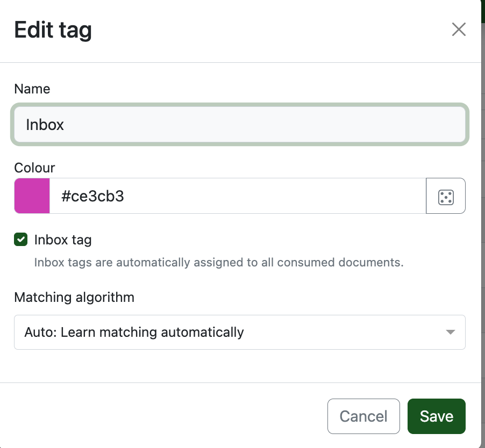Image resolution: width=485 pixels, height=448 pixels.
Task: Click the dialog header between title and X
Action: 269,30
